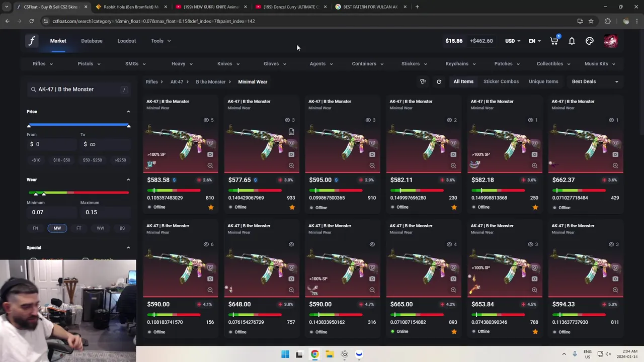The width and height of the screenshot is (644, 362).
Task: Toggle the favorite star on the $583.58 listing
Action: (211, 207)
